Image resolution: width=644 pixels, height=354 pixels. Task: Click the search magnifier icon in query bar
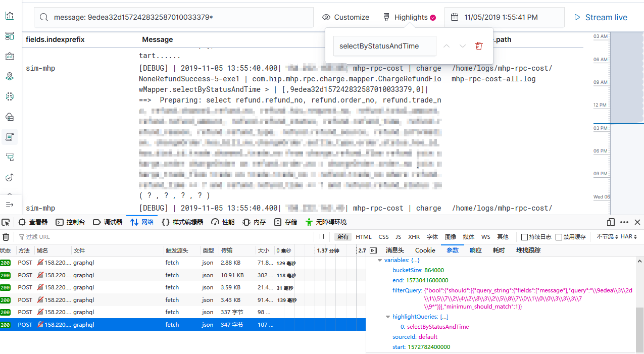click(44, 17)
